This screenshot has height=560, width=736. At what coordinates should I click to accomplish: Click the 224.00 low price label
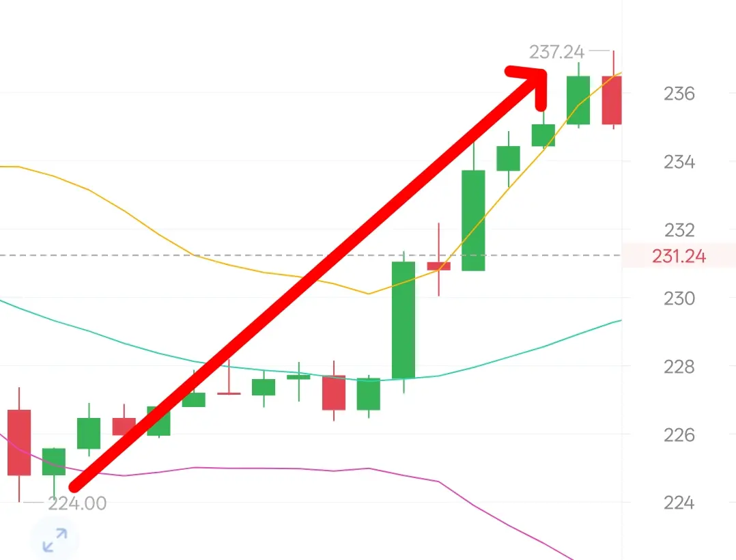coord(77,503)
